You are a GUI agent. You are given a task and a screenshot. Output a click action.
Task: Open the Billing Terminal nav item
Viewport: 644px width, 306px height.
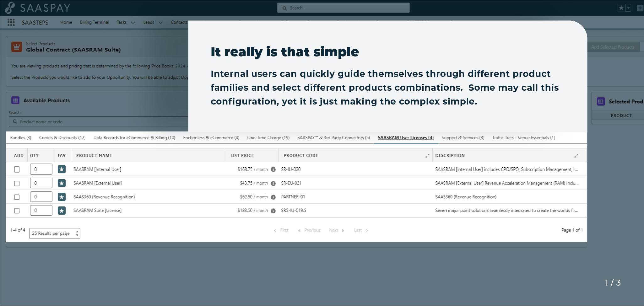pos(94,22)
